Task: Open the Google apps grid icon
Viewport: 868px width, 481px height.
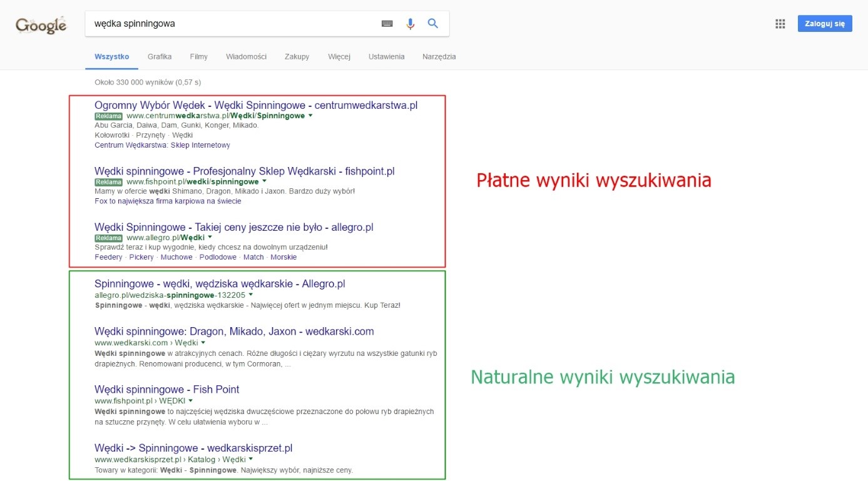Action: [x=780, y=24]
